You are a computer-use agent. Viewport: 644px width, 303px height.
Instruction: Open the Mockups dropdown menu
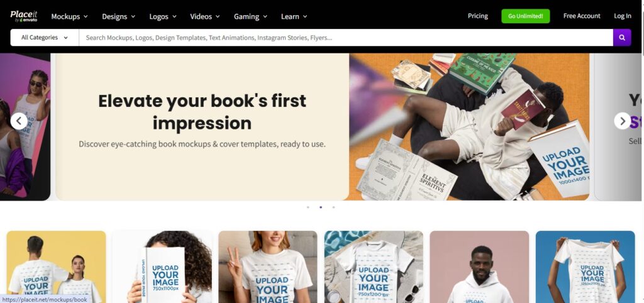coord(69,16)
